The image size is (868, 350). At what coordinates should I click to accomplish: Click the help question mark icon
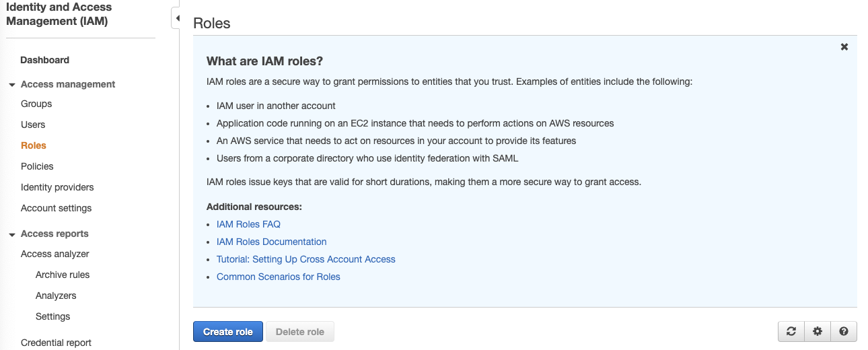[x=844, y=331]
